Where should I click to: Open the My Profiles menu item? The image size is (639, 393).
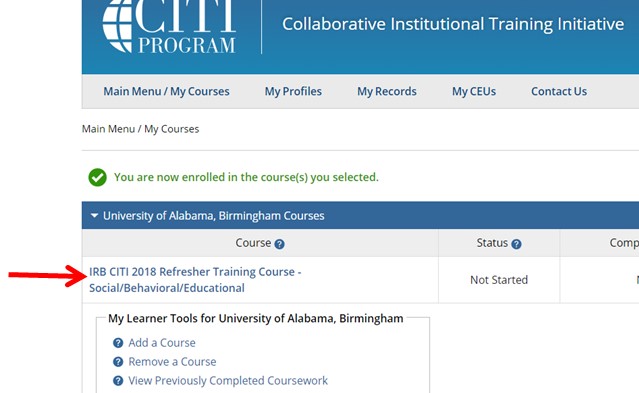293,91
